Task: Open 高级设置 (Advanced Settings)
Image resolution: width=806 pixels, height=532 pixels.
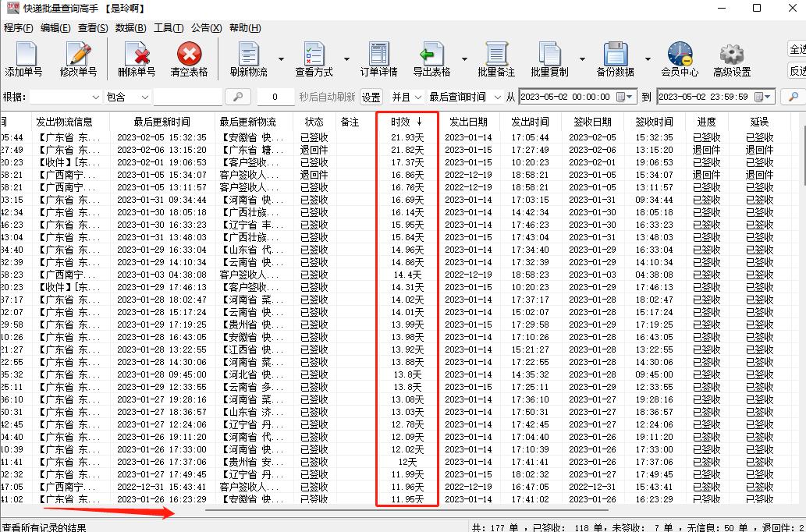Action: [x=731, y=59]
